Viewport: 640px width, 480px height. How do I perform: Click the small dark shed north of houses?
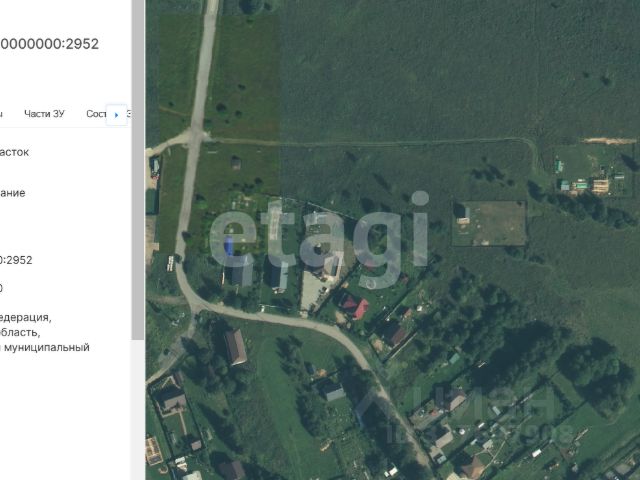(236, 163)
